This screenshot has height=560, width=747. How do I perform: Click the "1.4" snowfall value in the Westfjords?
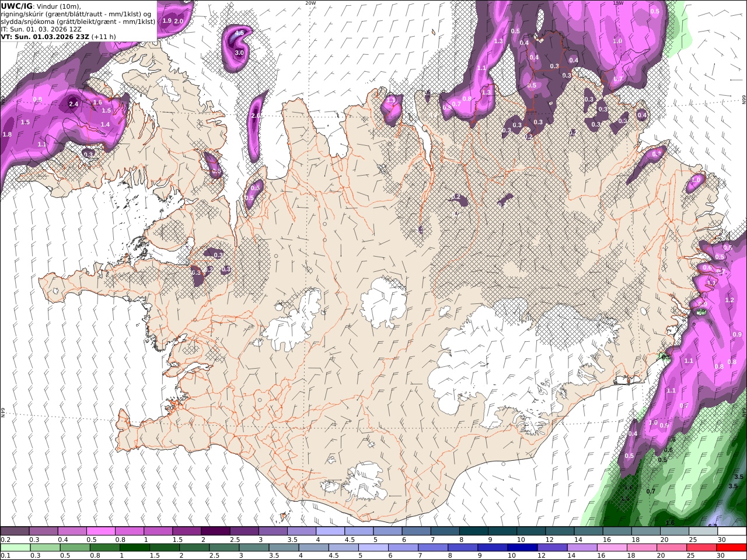click(x=105, y=124)
